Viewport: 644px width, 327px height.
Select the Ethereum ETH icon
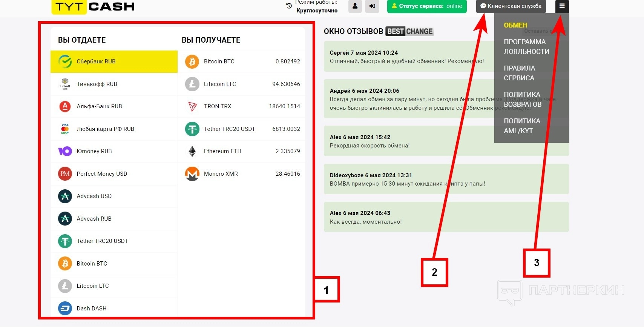point(192,151)
